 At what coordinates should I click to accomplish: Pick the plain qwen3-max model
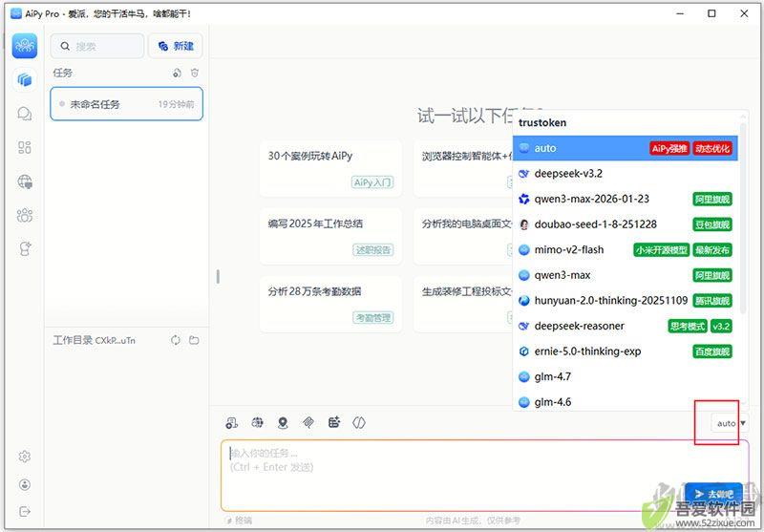pos(626,275)
